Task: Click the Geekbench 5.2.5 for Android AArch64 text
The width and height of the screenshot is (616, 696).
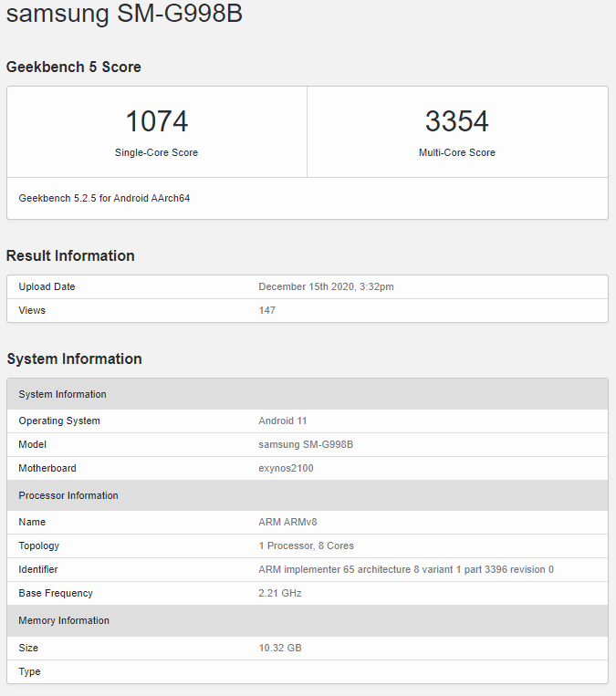Action: (104, 198)
